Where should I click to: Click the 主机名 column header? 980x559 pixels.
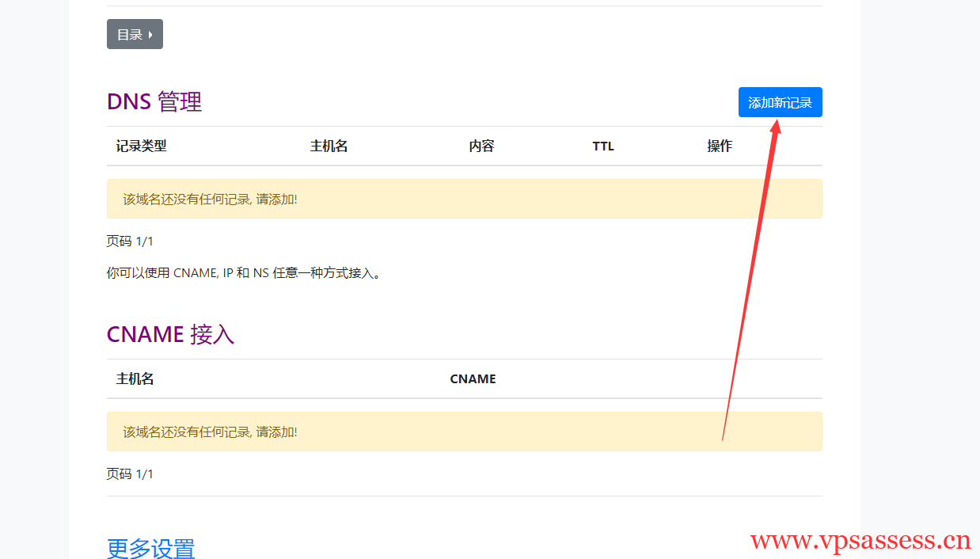pos(329,146)
